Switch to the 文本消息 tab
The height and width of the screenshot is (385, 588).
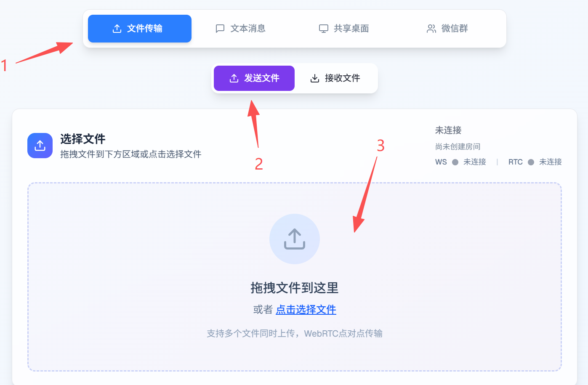tap(241, 29)
